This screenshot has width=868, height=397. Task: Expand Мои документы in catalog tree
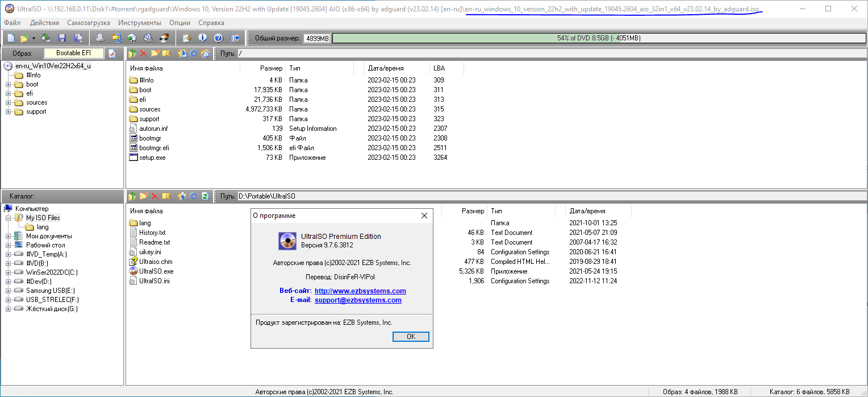pyautogui.click(x=8, y=236)
